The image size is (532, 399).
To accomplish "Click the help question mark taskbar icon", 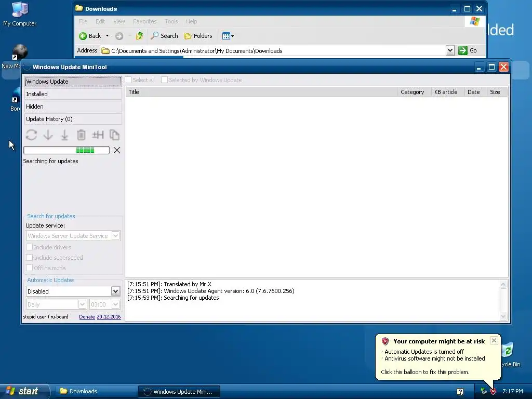I will tap(460, 392).
